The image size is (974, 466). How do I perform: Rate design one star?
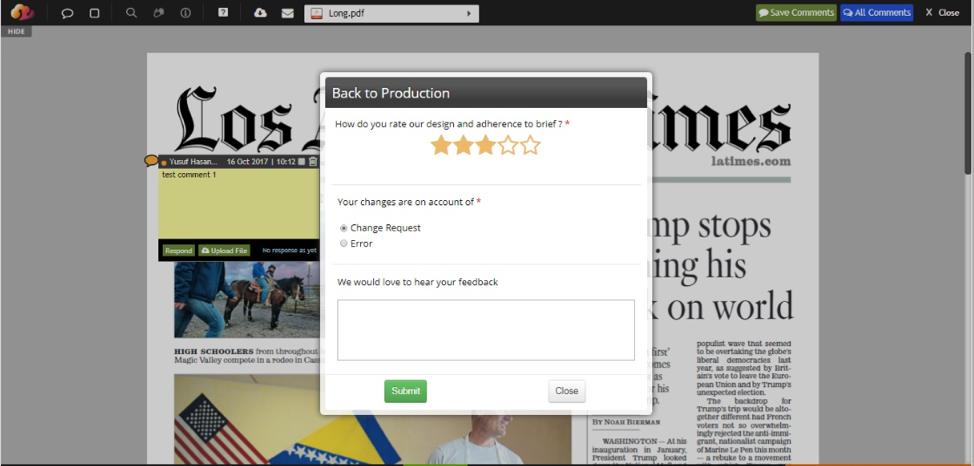(441, 145)
